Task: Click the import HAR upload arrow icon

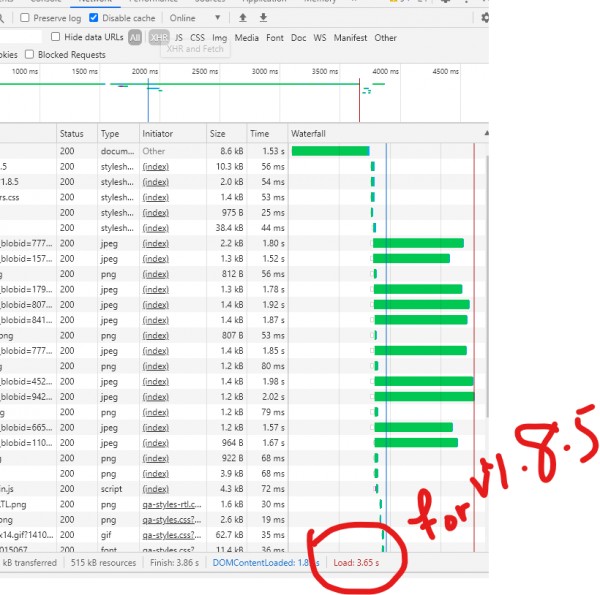Action: point(242,18)
